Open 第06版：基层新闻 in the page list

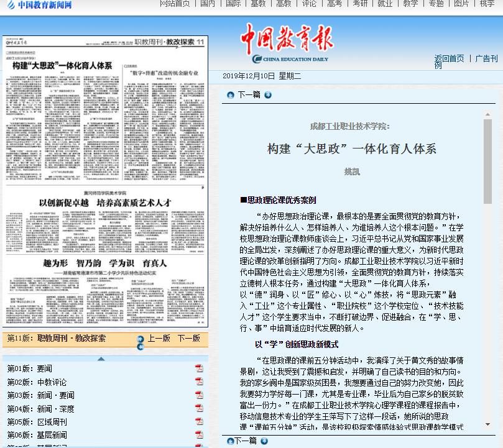[x=37, y=435]
